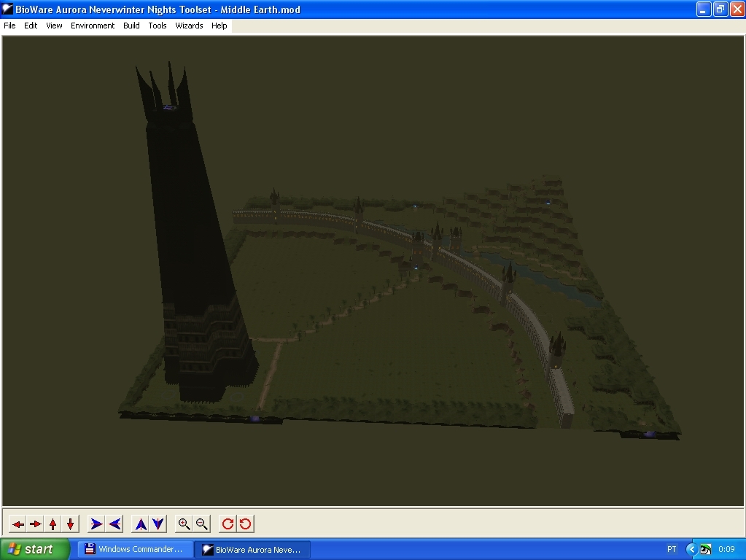Tilt camera up with blue up arrow
Viewport: 746px width, 560px height.
tap(141, 524)
